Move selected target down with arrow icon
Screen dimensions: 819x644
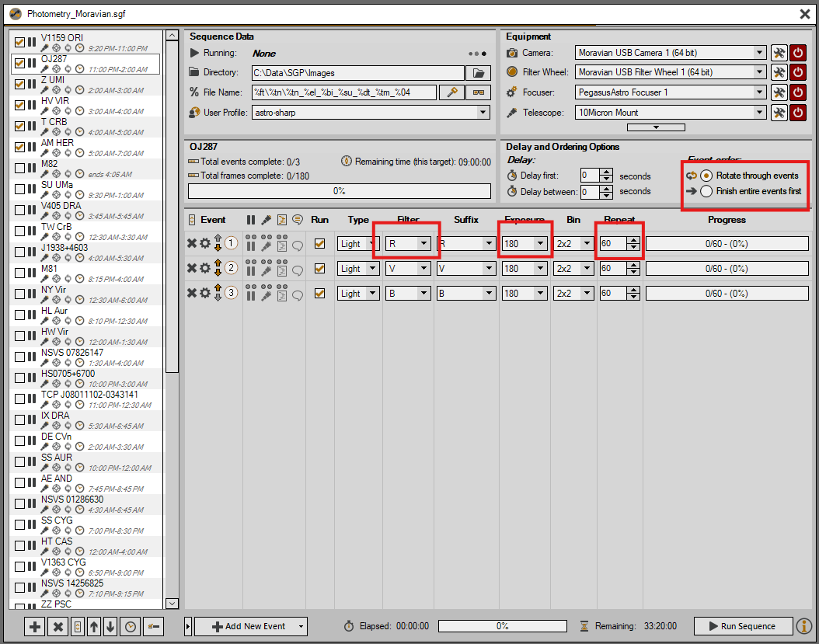pyautogui.click(x=110, y=627)
